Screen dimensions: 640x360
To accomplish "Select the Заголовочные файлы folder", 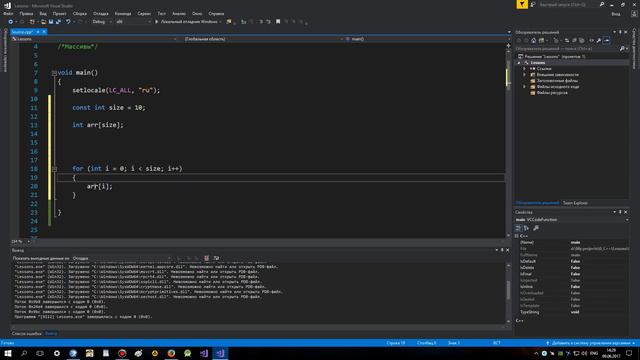I will pos(553,81).
